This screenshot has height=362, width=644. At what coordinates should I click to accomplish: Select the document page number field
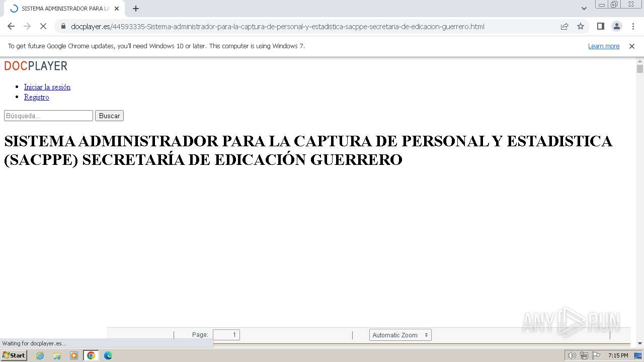pos(226,335)
